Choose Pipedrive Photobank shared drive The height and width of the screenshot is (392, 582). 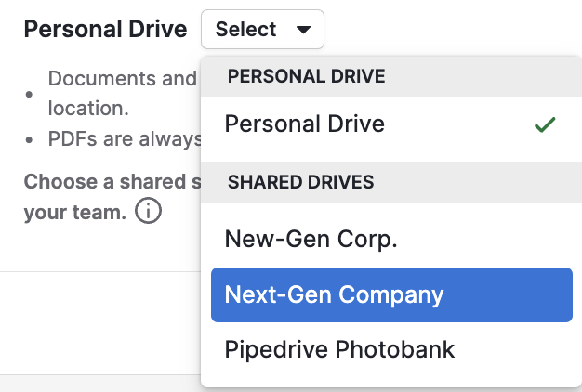(339, 349)
